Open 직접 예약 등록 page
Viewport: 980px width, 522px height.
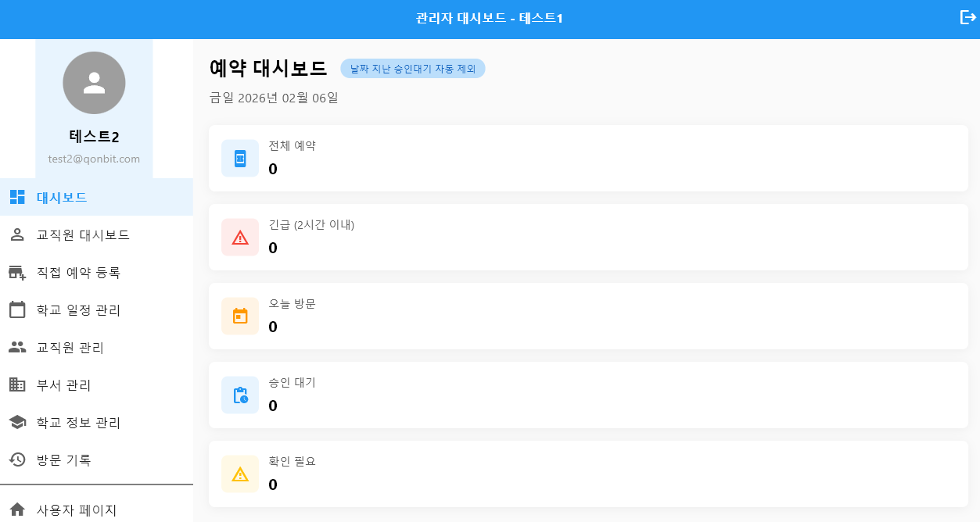(78, 272)
